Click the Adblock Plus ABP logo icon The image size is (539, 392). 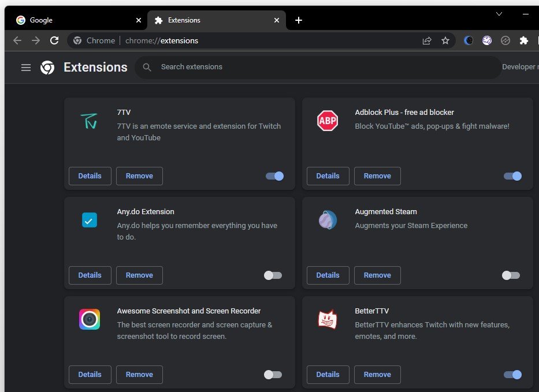point(328,121)
